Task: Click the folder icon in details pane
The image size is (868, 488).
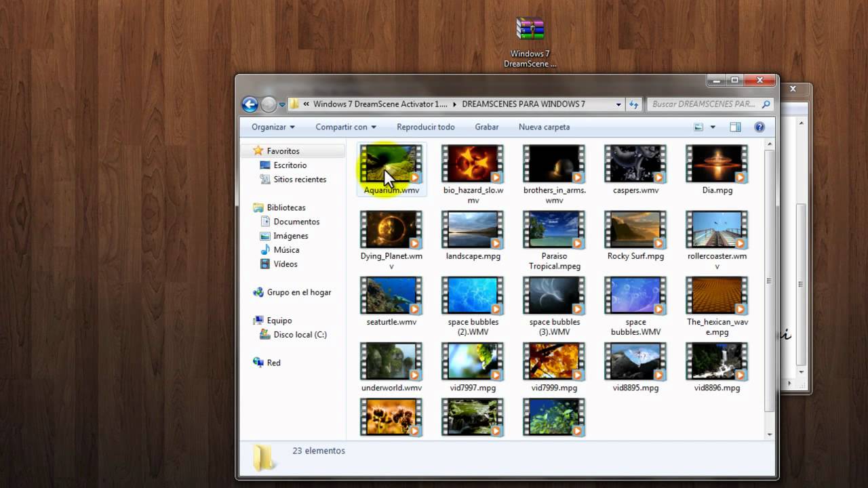Action: [x=263, y=457]
